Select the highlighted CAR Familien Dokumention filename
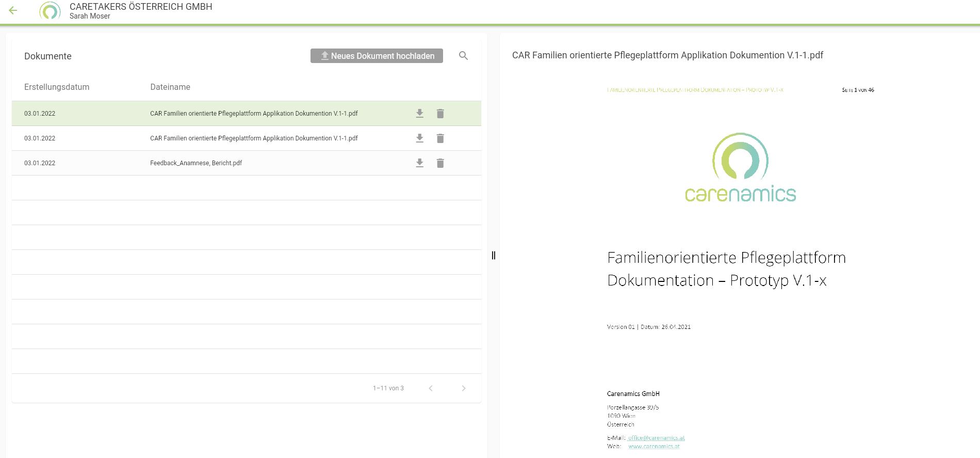Viewport: 980px width, 458px height. (x=254, y=114)
